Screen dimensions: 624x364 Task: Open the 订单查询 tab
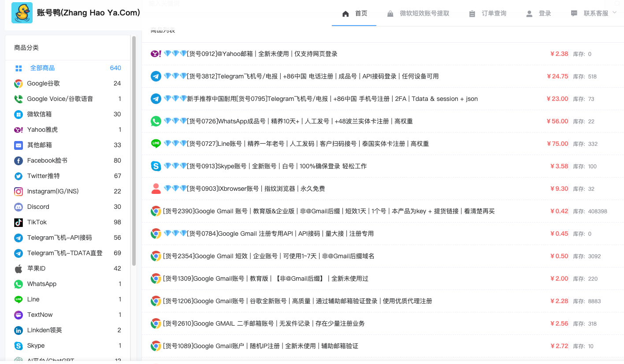point(488,13)
